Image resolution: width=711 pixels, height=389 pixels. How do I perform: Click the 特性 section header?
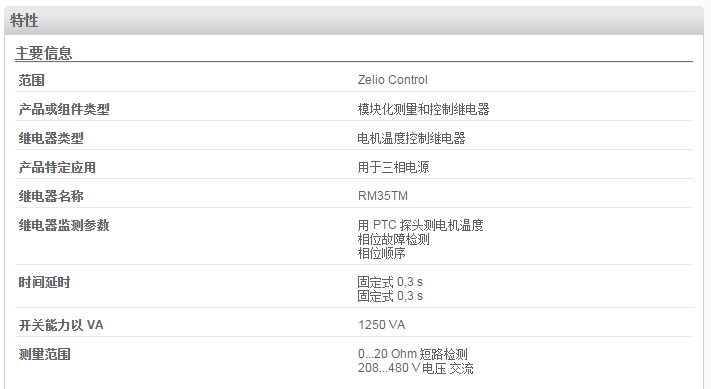(24, 20)
